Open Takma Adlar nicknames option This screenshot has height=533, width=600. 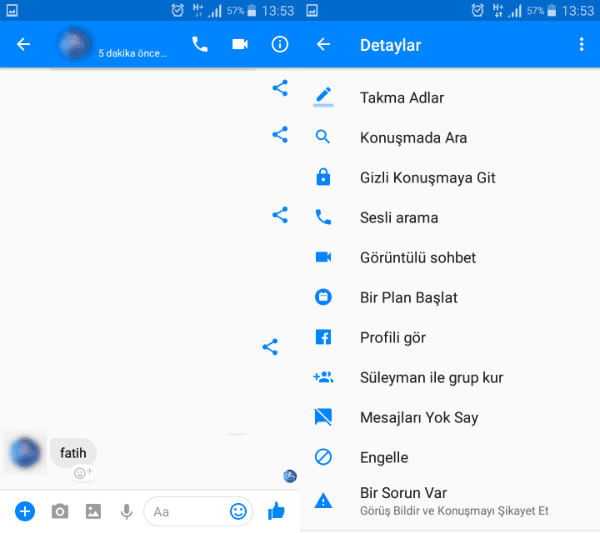click(x=450, y=98)
